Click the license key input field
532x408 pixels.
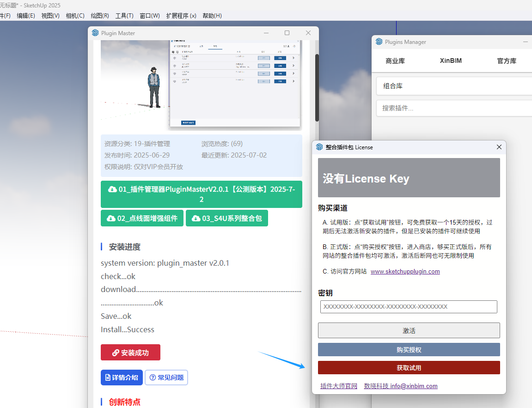[409, 307]
